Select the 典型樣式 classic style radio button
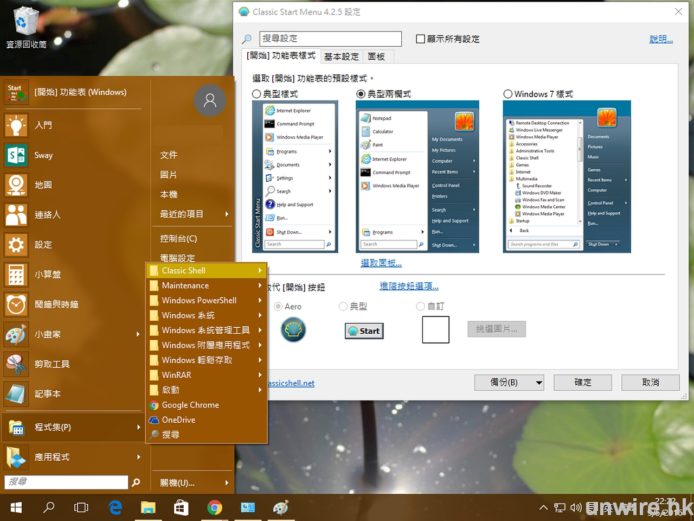The width and height of the screenshot is (694, 521). coord(258,93)
